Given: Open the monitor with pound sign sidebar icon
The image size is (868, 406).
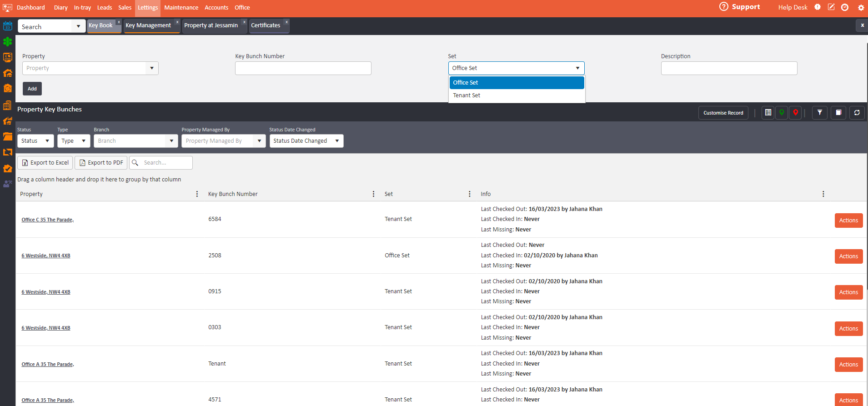Looking at the screenshot, I should 8,57.
